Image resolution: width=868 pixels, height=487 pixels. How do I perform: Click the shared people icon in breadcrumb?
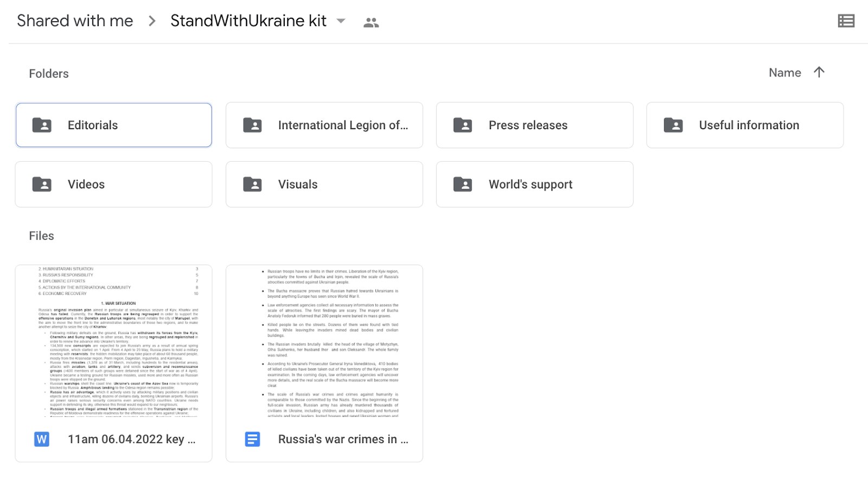point(371,22)
